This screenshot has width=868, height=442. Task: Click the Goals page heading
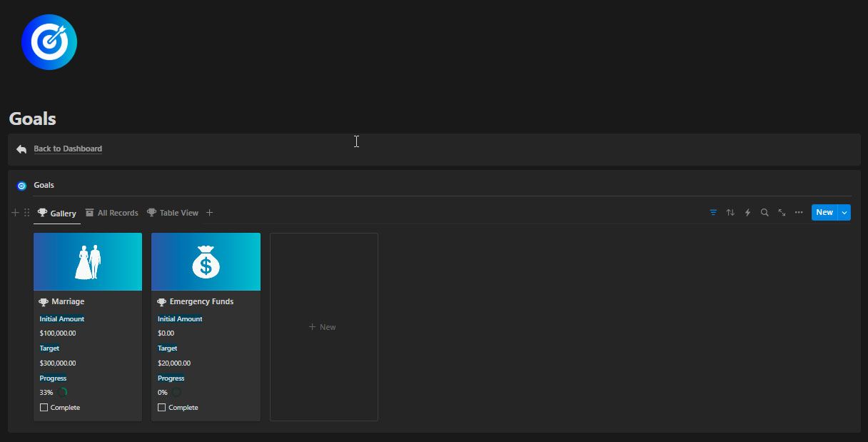click(x=33, y=119)
